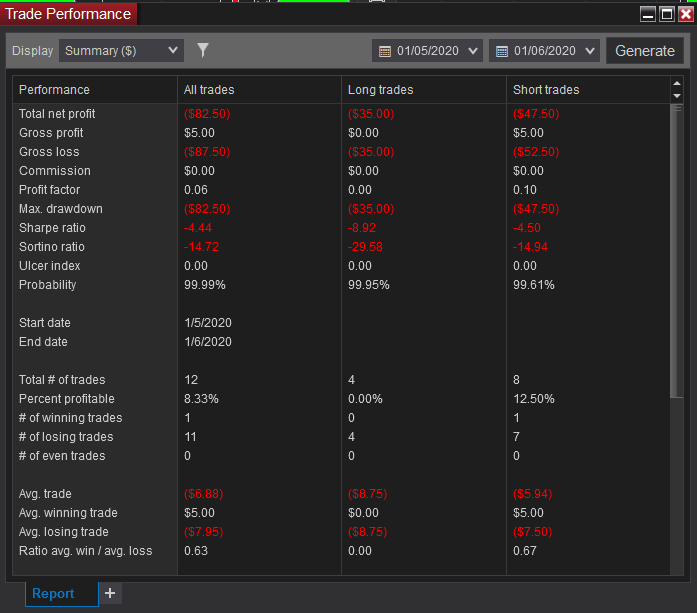Click the scroll up arrow in header

[677, 83]
